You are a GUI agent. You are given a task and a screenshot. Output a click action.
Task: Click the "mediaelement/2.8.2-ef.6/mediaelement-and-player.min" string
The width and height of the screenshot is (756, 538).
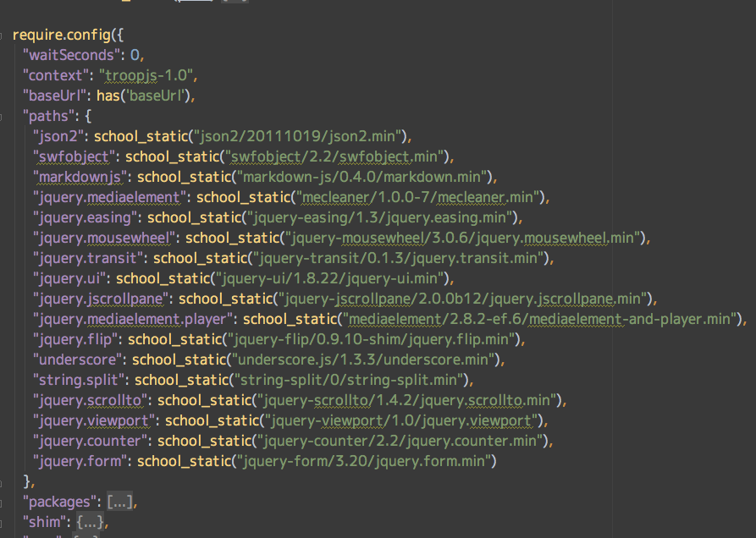539,319
